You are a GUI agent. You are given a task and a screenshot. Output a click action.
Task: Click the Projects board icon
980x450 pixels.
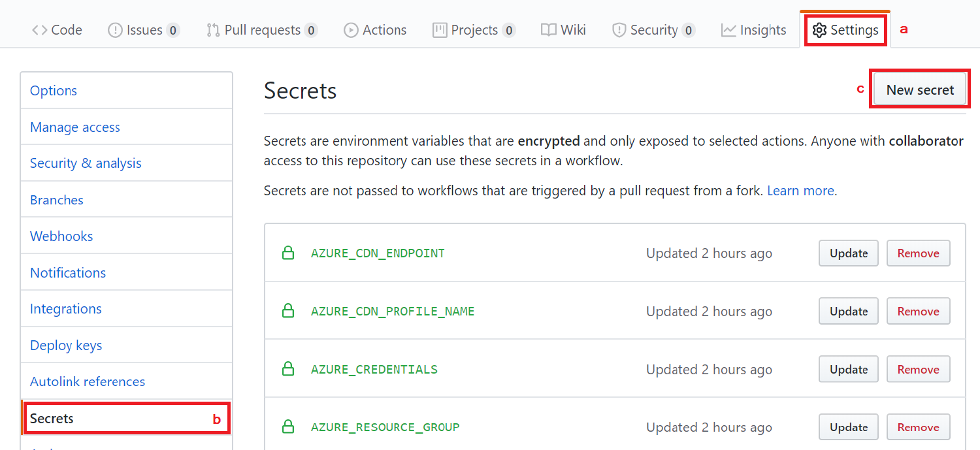point(440,30)
